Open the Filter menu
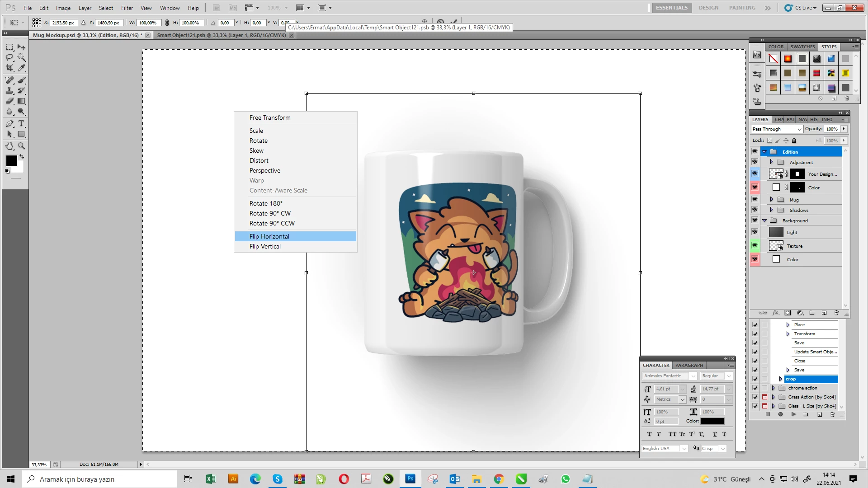868x488 pixels. pos(127,8)
